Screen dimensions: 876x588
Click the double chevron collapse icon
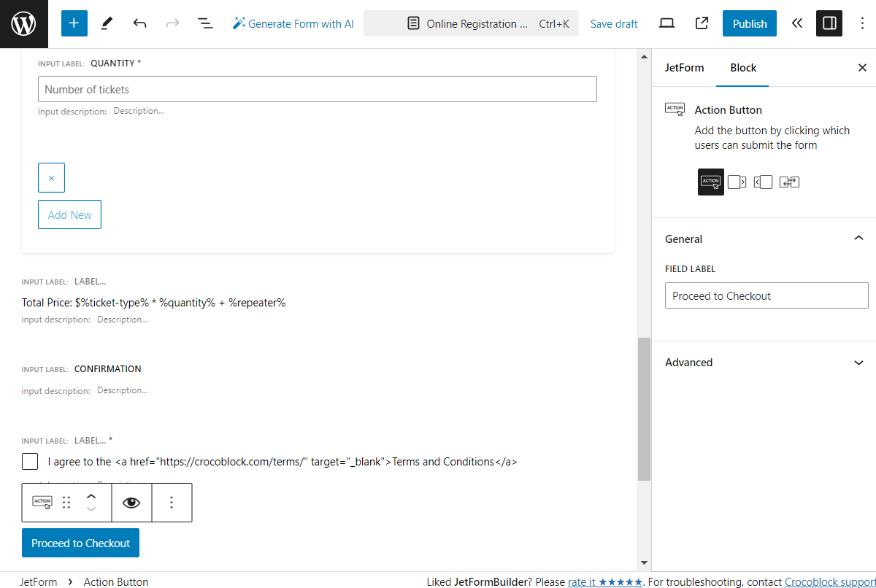coord(797,23)
